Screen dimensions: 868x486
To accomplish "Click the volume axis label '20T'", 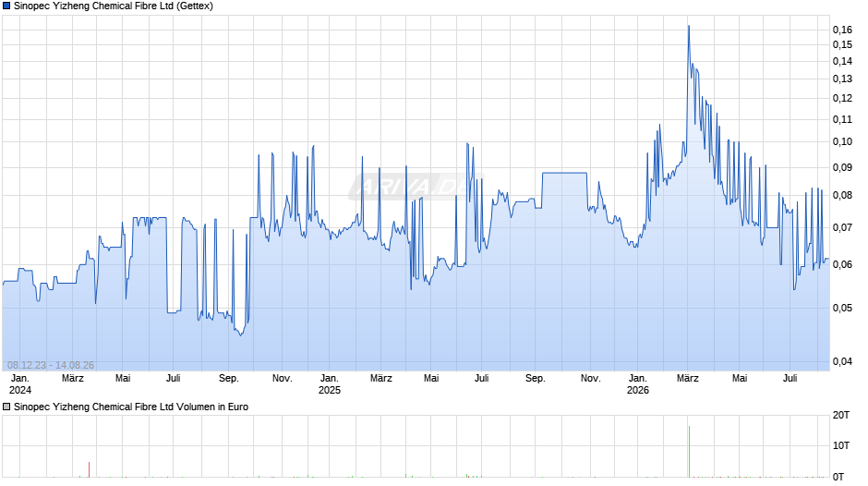I will point(841,415).
